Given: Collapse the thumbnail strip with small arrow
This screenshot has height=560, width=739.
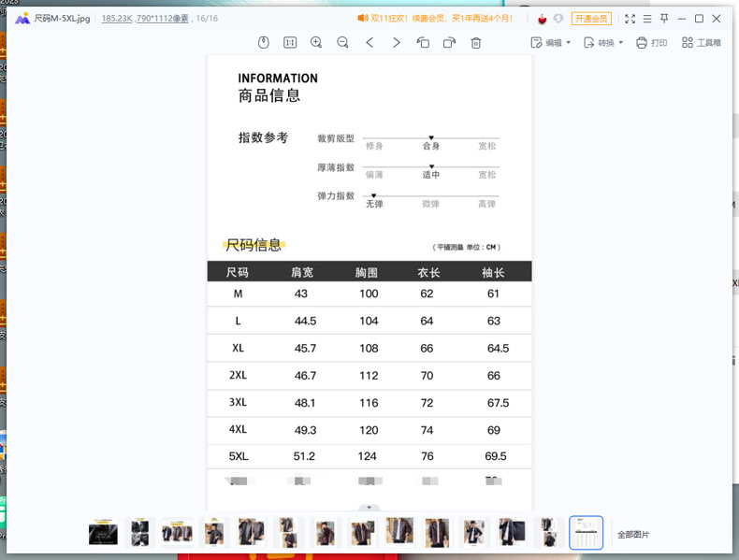Looking at the screenshot, I should 369,508.
